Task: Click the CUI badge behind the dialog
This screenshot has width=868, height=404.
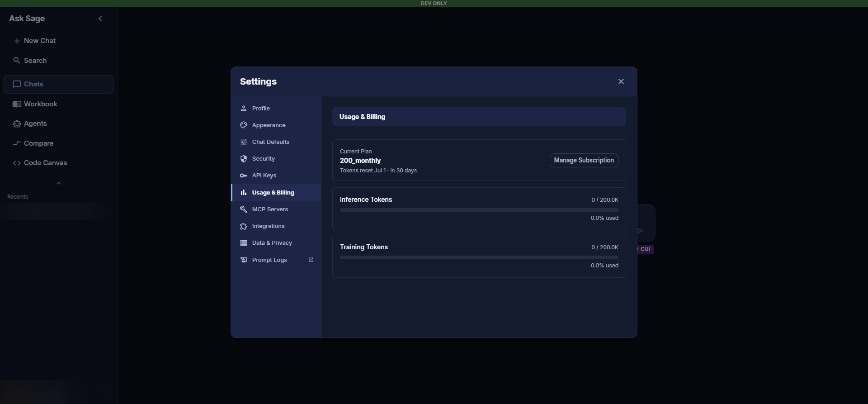Action: (645, 249)
